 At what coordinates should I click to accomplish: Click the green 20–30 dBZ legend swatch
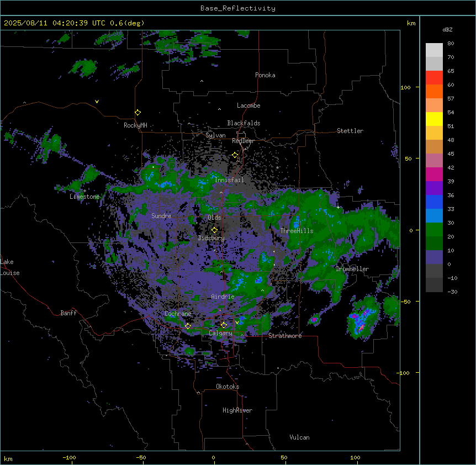click(x=434, y=230)
